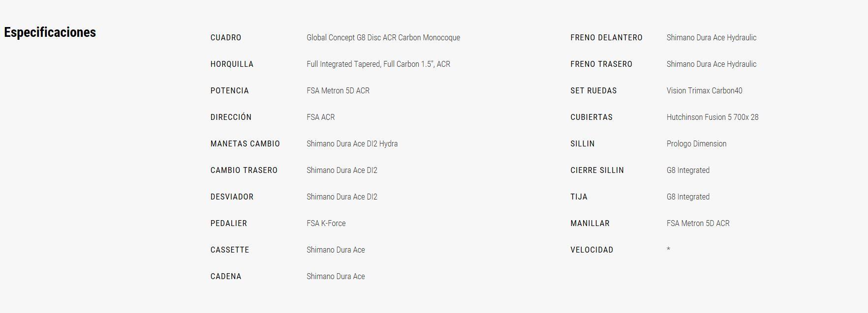Select the CIERRE SILLIN label

pos(597,171)
